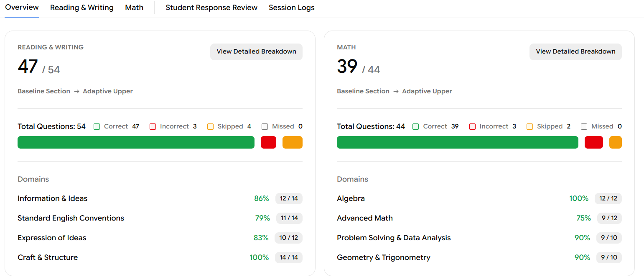644x280 pixels.
Task: Select the Overview tab
Action: coord(22,8)
